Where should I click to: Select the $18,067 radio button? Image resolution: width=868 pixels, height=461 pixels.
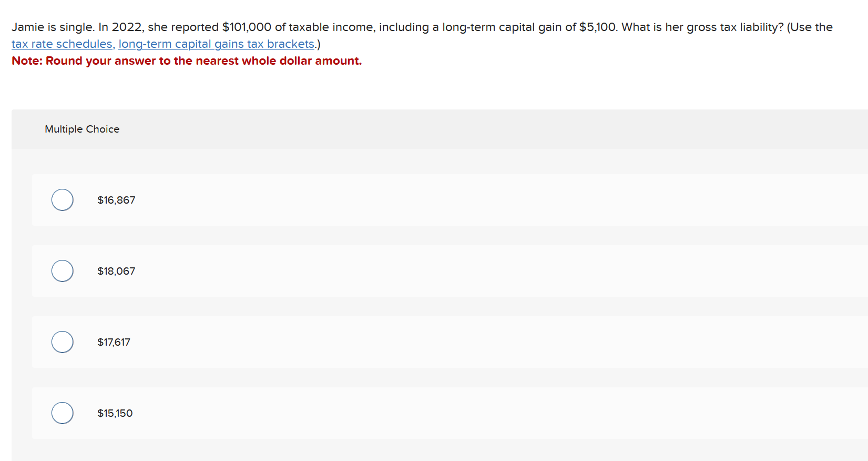[x=62, y=270]
